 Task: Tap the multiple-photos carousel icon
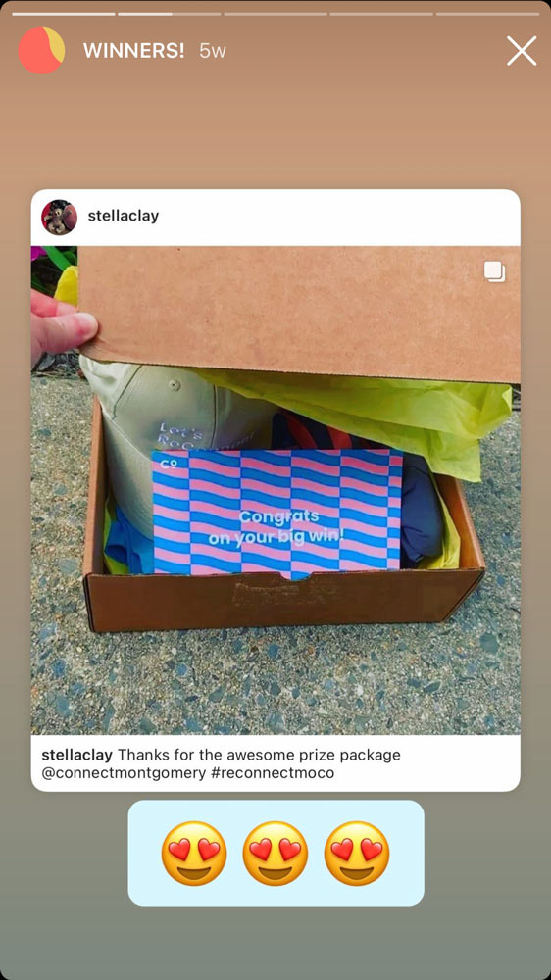click(495, 271)
